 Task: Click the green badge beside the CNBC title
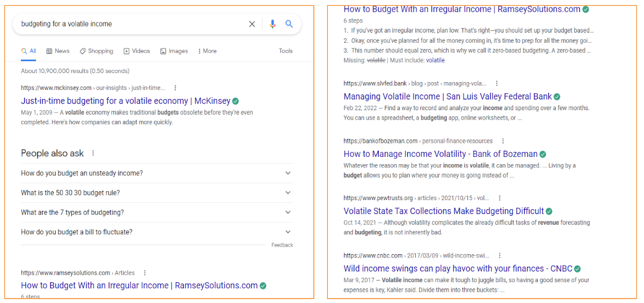(578, 269)
